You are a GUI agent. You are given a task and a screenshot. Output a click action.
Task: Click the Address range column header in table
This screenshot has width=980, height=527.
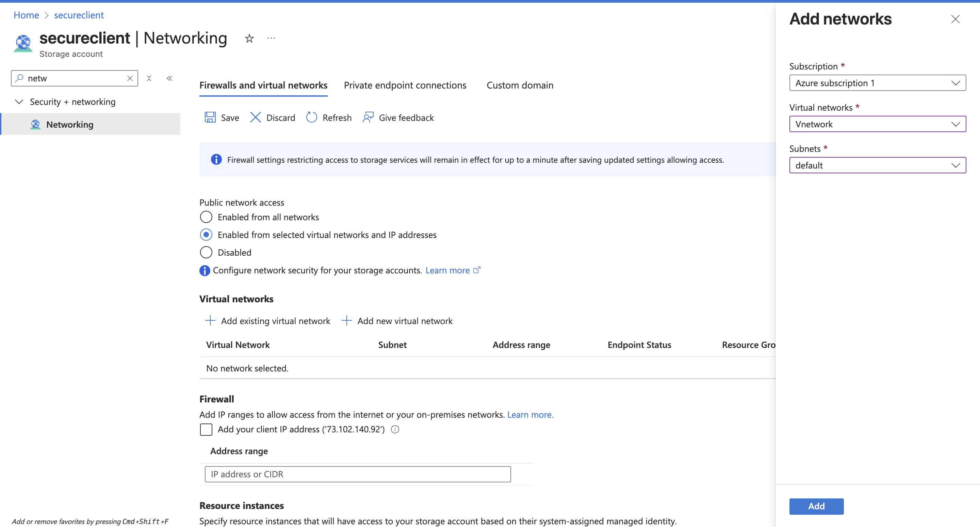pos(521,345)
